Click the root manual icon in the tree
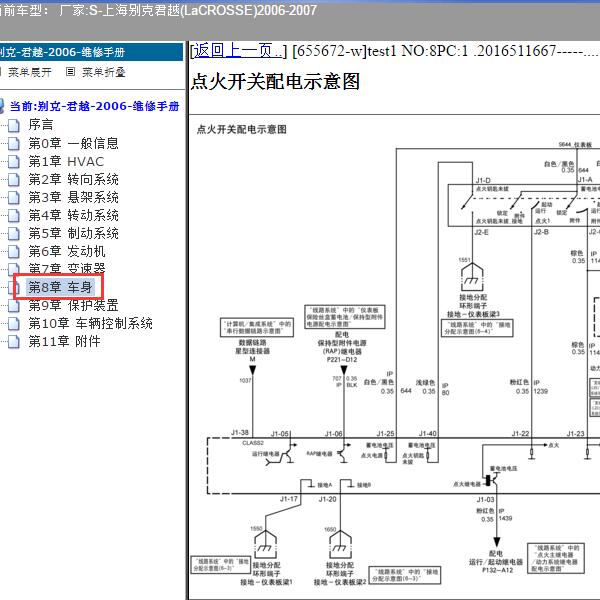The width and height of the screenshot is (600, 600). 3,106
